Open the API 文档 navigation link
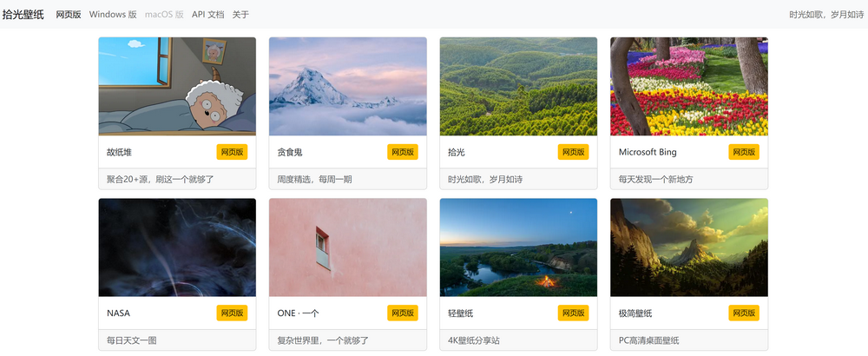The width and height of the screenshot is (868, 356). [x=208, y=15]
